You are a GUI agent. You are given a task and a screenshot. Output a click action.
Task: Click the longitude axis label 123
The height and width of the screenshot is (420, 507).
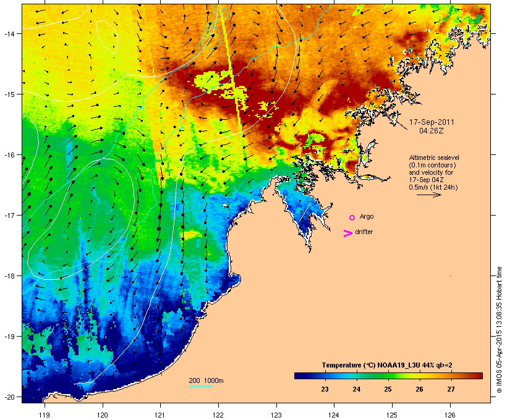(276, 415)
